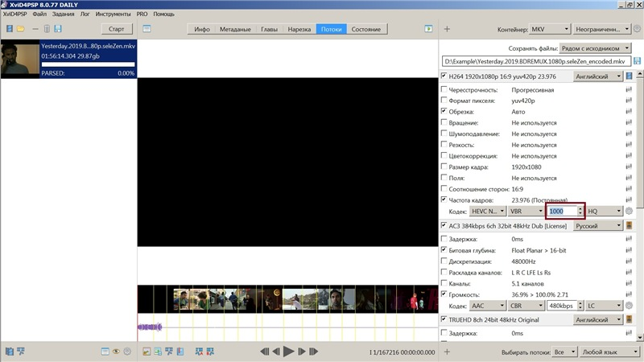
Task: Click the video bitrate 1000 input field
Action: tap(560, 211)
